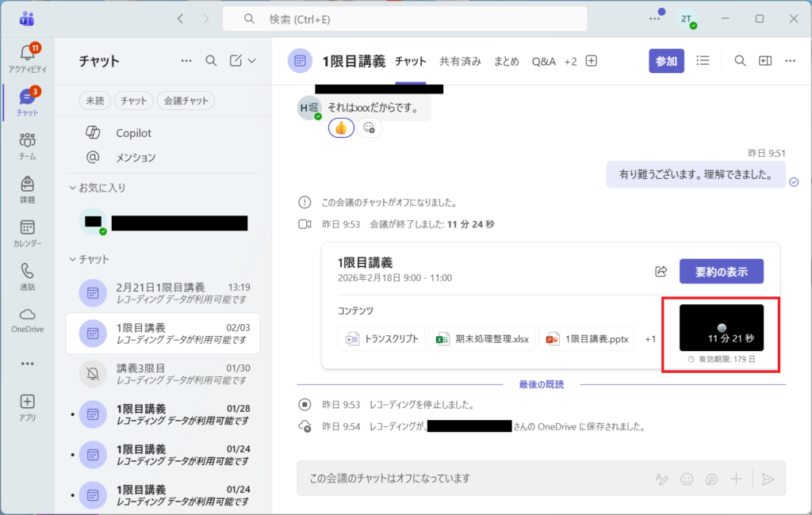Toggle the 未読 unread filter chip
This screenshot has width=812, height=515.
point(94,101)
